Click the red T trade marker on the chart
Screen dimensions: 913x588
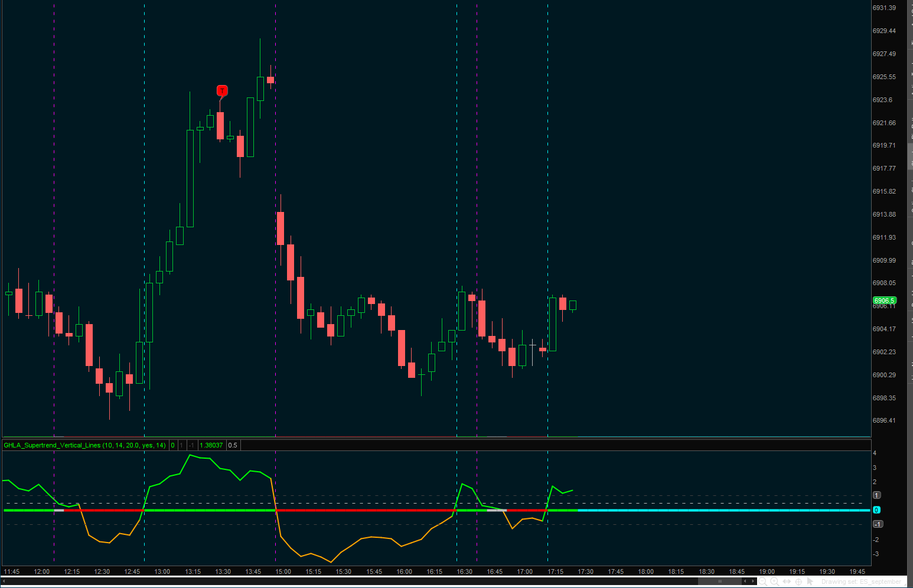[222, 91]
